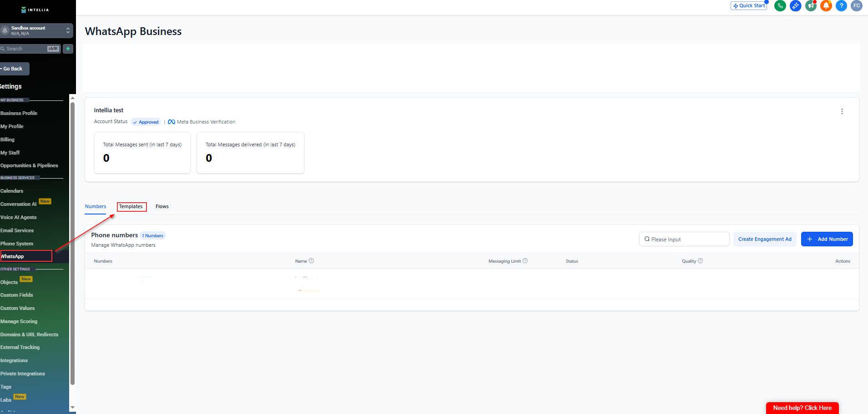Open the FC user avatar menu
The height and width of the screenshot is (414, 868).
click(857, 6)
